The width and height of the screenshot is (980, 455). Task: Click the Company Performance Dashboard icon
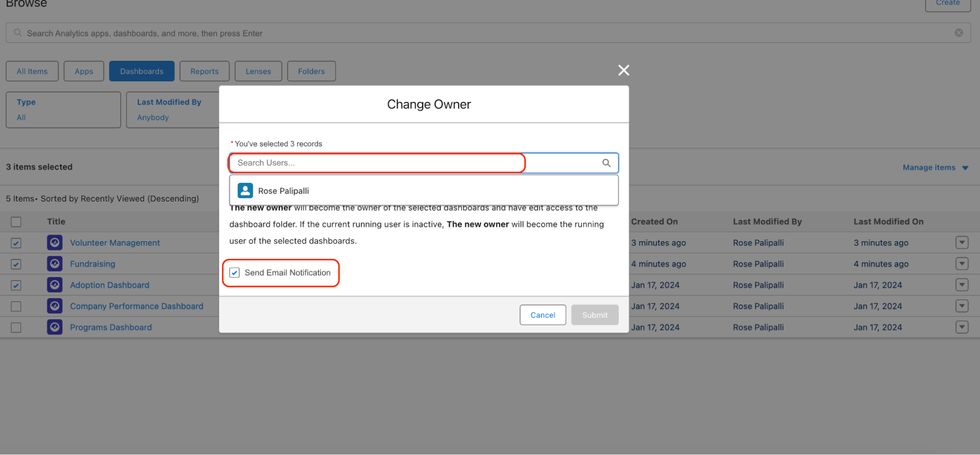pyautogui.click(x=55, y=306)
